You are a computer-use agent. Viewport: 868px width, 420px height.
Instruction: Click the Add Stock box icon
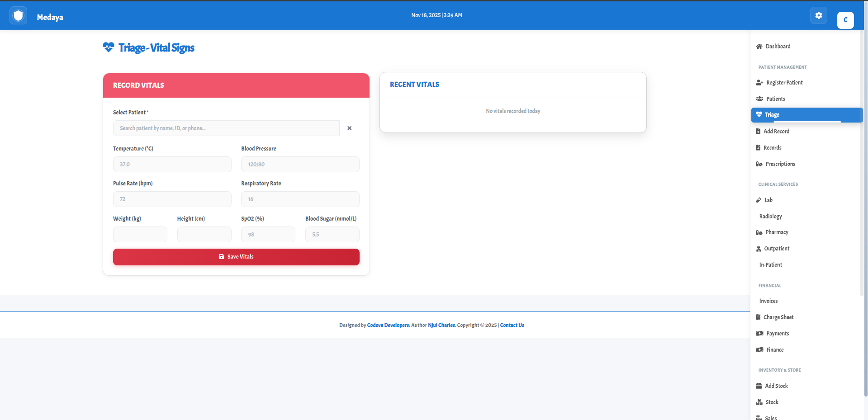point(759,386)
